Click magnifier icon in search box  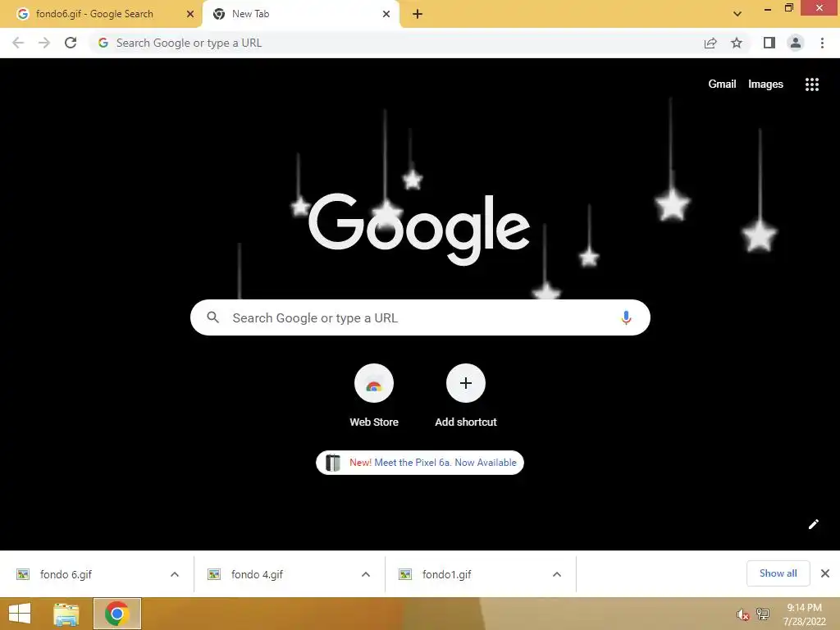tap(212, 317)
